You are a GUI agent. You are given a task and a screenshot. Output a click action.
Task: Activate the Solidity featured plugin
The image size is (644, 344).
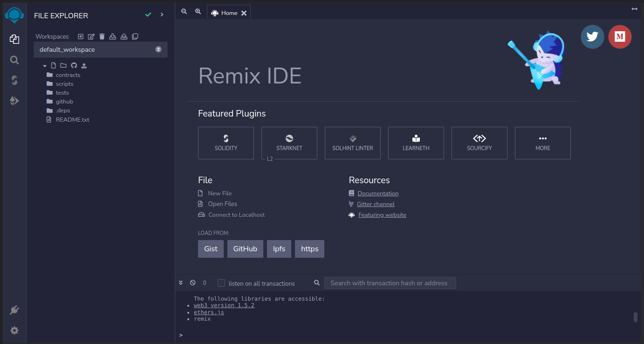pos(226,143)
